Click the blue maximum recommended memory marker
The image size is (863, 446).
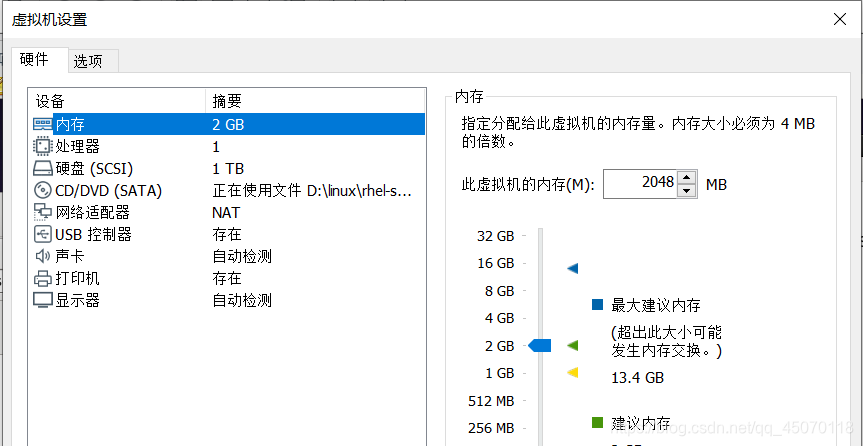[x=573, y=269]
